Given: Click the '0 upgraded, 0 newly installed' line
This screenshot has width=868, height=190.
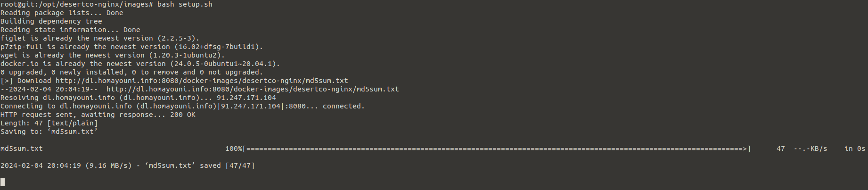Looking at the screenshot, I should (132, 72).
